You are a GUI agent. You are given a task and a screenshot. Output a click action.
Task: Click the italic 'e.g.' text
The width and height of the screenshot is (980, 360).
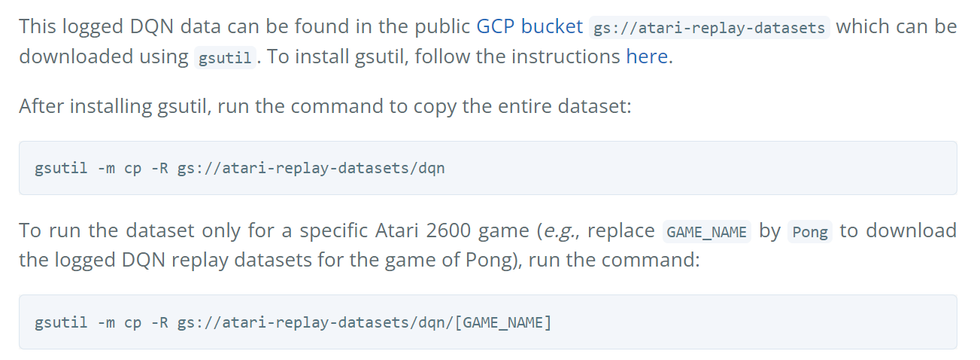558,230
